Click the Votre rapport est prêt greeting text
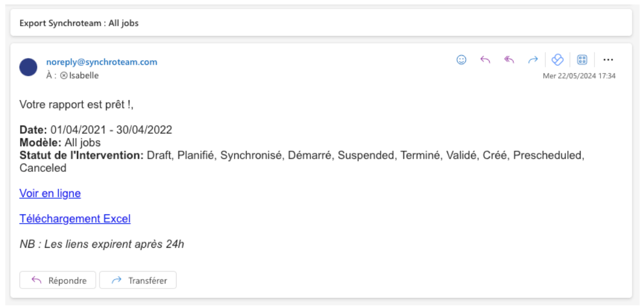 76,105
